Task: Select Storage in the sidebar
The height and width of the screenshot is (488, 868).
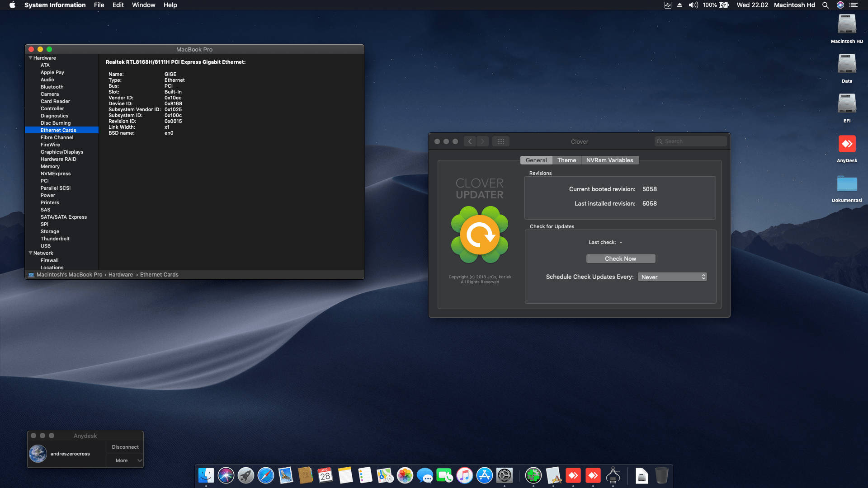Action: (x=50, y=231)
